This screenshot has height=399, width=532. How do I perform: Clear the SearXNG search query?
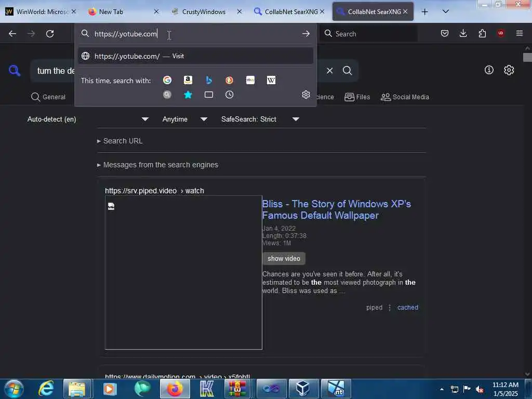[x=329, y=71]
